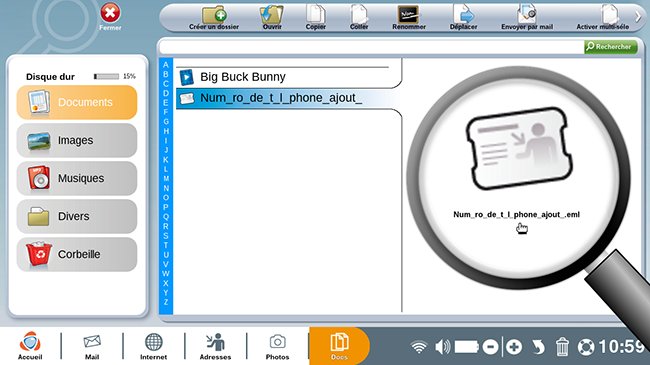Jump to letter M in alphabet index
Image resolution: width=650 pixels, height=365 pixels.
click(166, 179)
